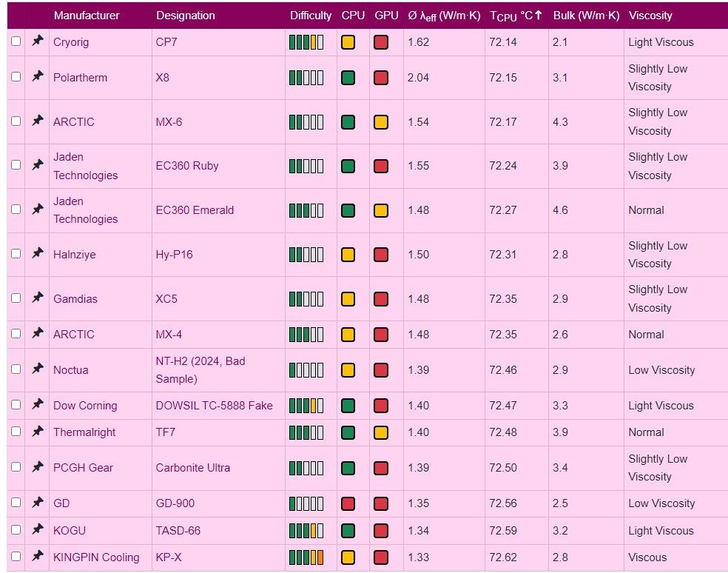Click the Viscosity column header
Viewport: 728px width, 573px height.
(650, 16)
